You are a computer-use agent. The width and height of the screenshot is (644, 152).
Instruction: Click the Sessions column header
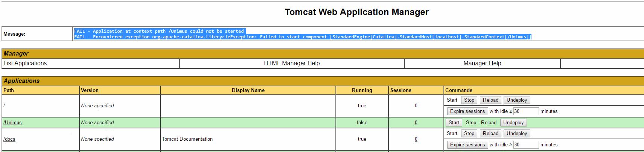point(416,90)
